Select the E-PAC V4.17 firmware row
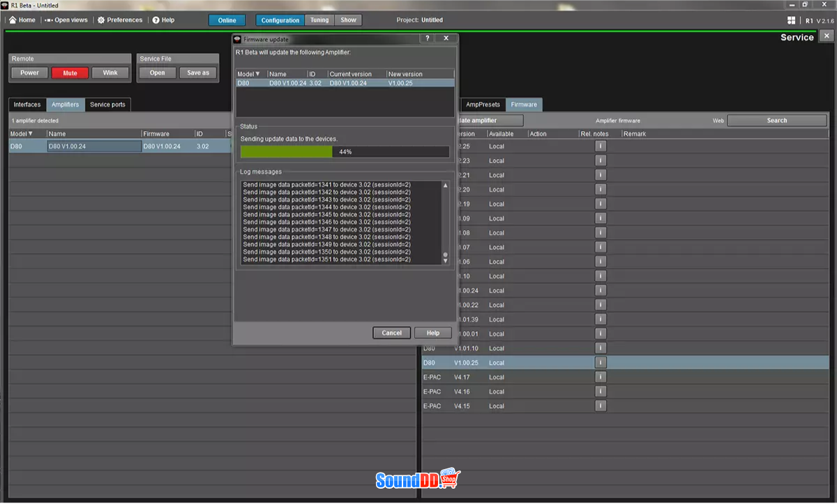Screen dimensions: 837x504 (625, 377)
